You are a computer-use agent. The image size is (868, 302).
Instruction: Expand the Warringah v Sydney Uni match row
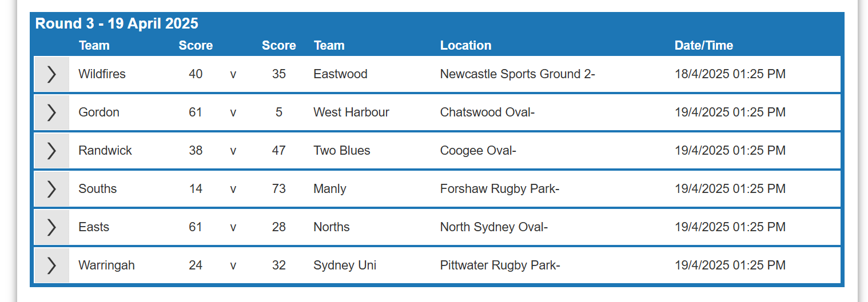pos(51,265)
